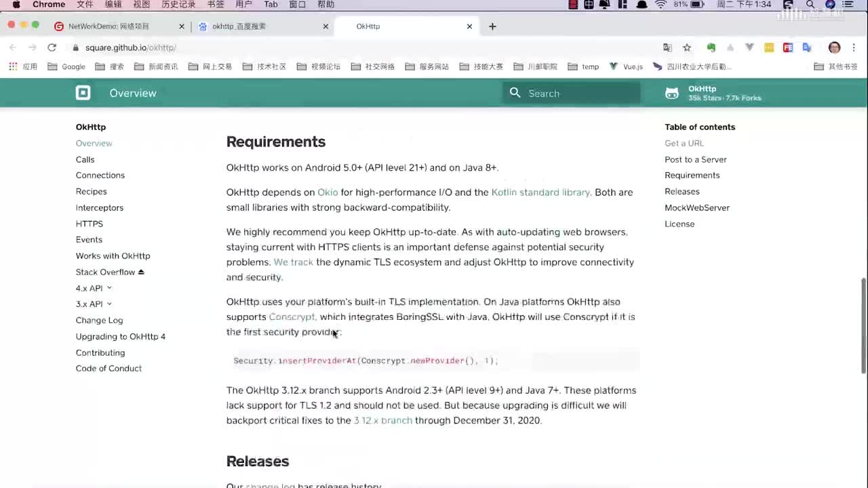Screen dimensions: 868x488
Task: Click the Okio link
Action: (328, 192)
